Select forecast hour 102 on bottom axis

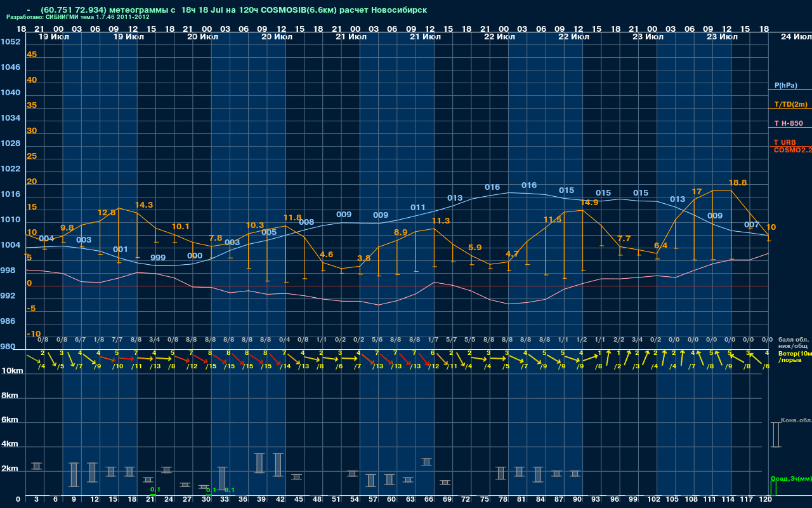[654, 500]
